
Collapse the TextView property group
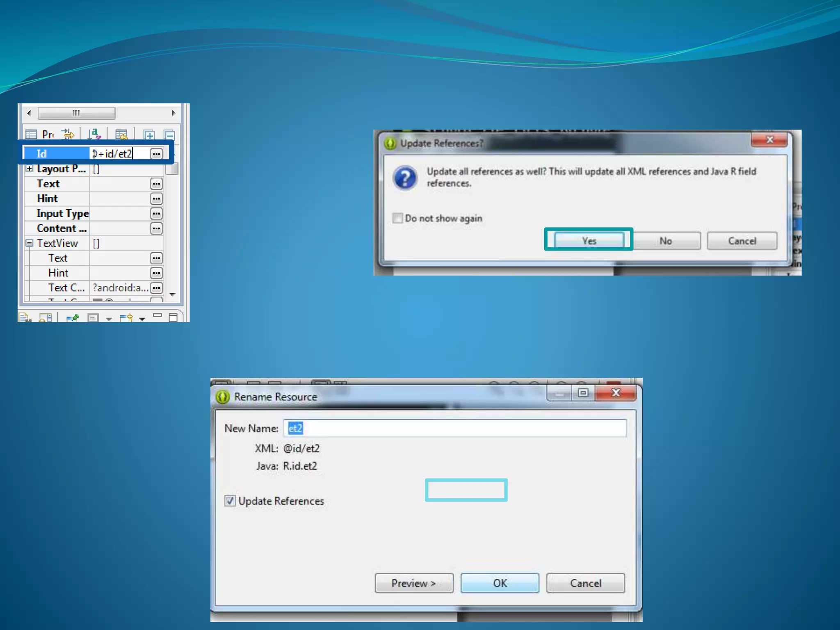pyautogui.click(x=30, y=243)
